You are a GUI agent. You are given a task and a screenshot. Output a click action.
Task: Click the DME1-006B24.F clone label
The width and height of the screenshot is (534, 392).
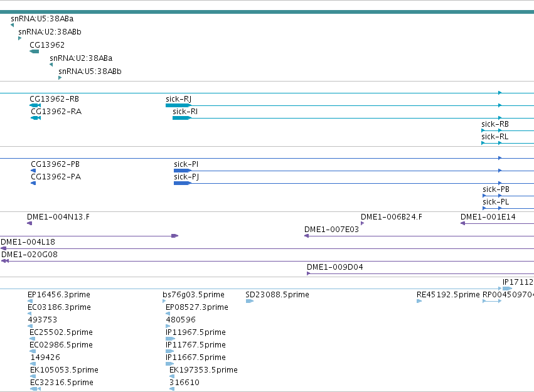tap(392, 217)
